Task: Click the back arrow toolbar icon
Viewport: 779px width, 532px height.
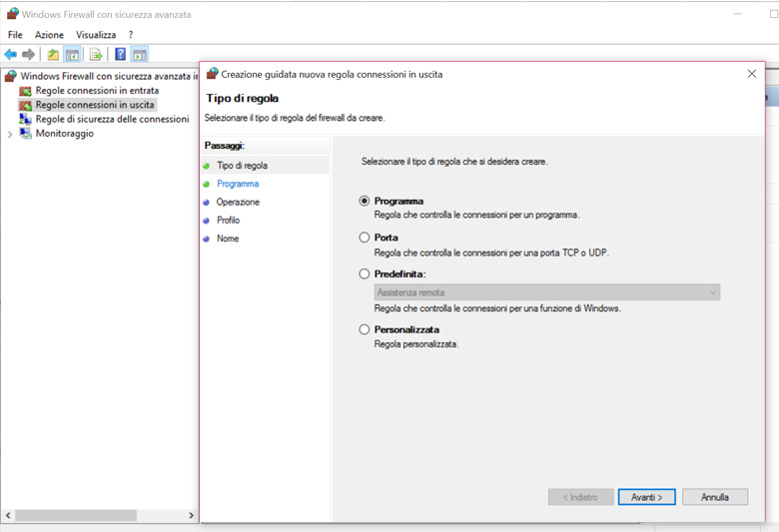Action: 11,55
